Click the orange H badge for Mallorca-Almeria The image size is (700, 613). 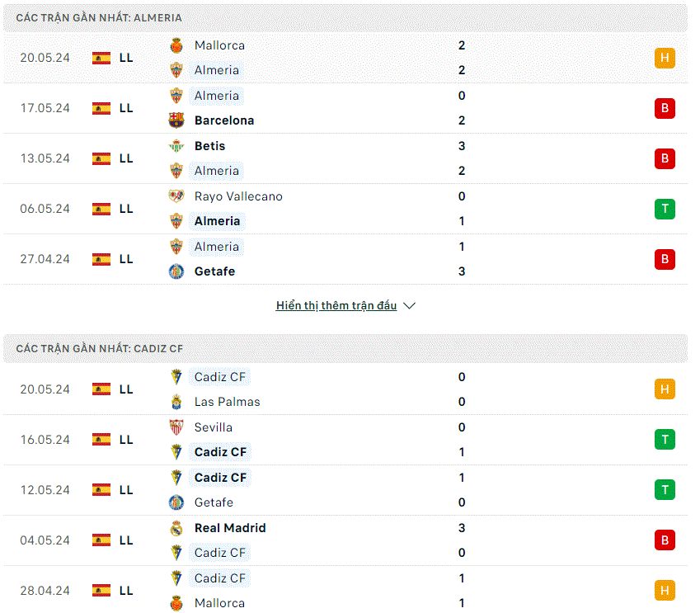click(665, 58)
